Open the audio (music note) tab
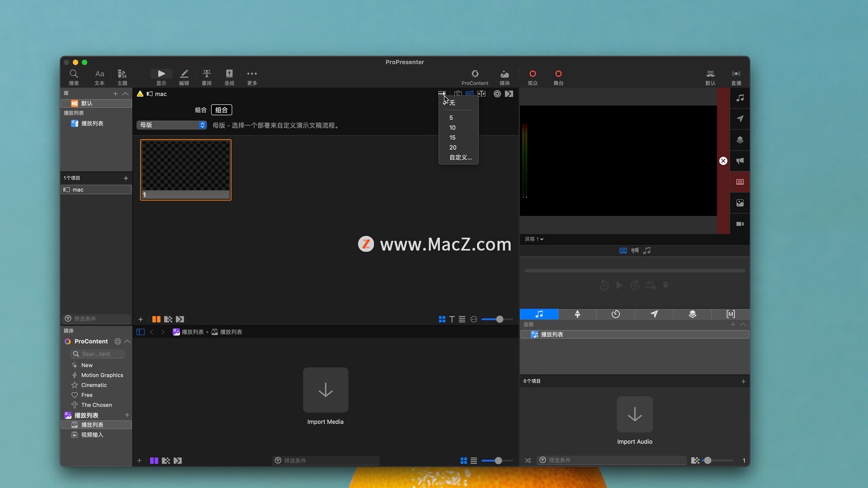The image size is (868, 488). point(539,314)
